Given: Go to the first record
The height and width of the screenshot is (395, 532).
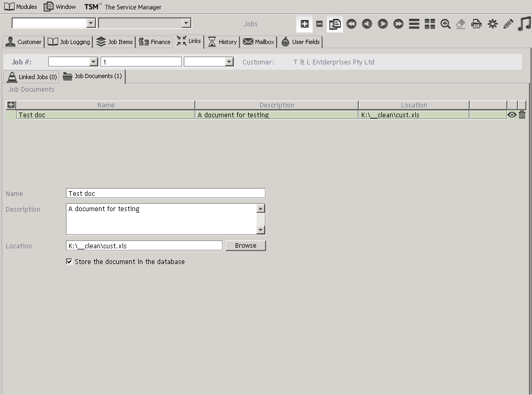Looking at the screenshot, I should [x=351, y=24].
